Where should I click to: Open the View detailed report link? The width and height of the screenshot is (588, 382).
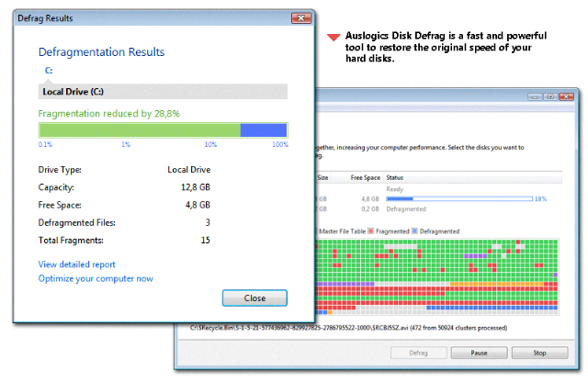(x=76, y=264)
